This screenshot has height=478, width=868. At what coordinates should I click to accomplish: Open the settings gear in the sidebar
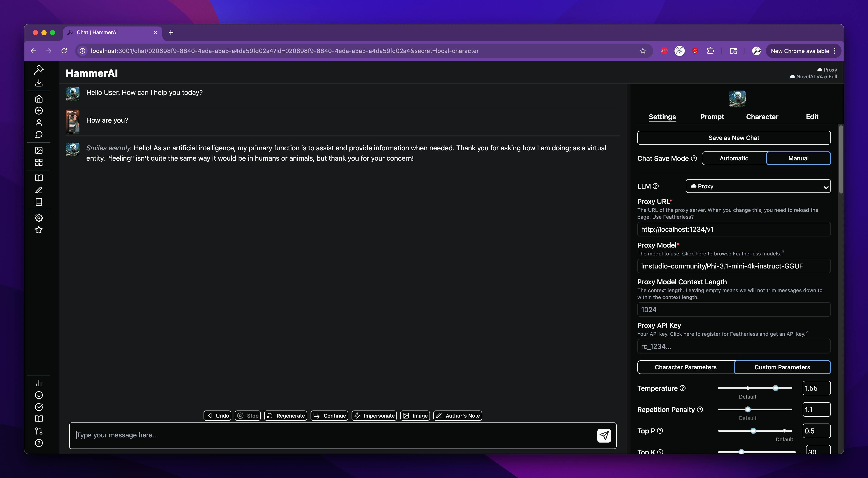(39, 218)
